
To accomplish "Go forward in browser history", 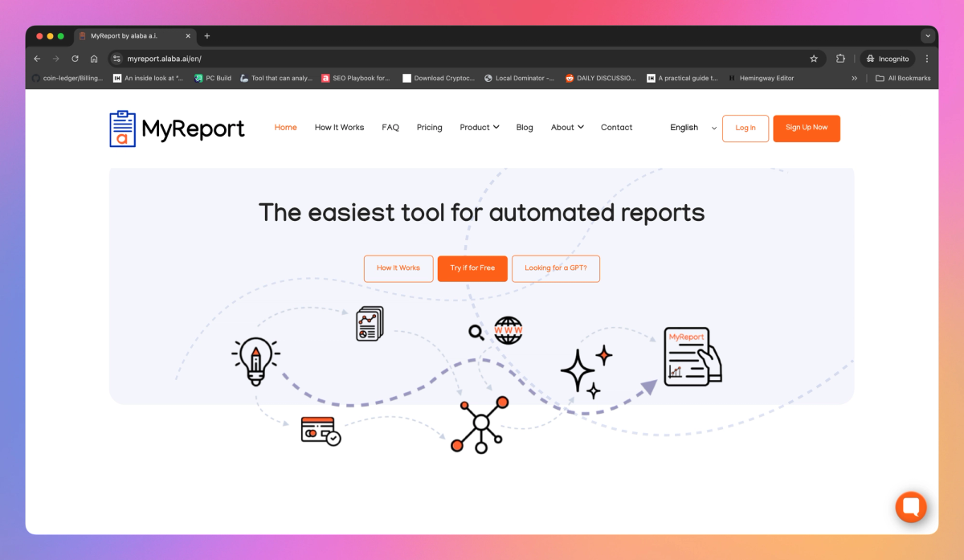I will pos(56,59).
